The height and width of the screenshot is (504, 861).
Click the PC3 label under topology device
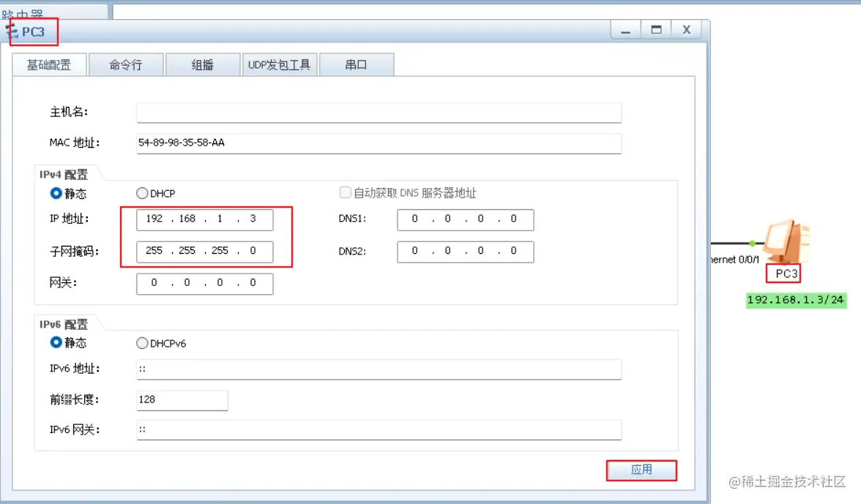point(786,274)
